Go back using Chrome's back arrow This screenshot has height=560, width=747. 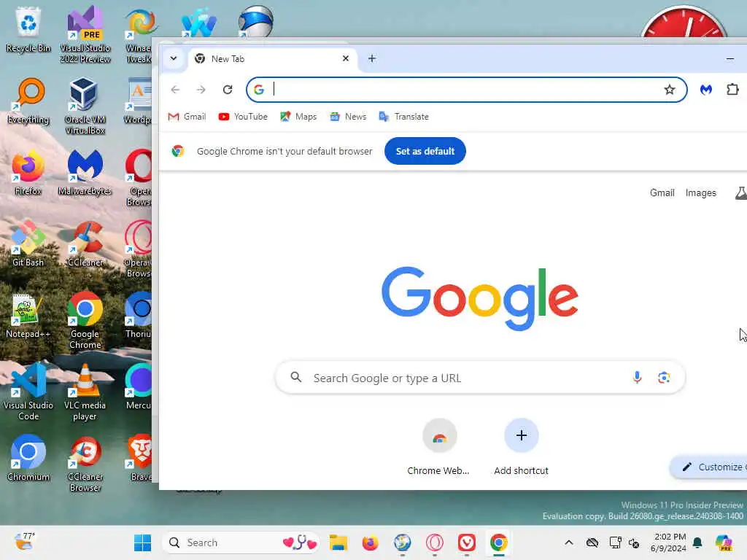pos(175,90)
